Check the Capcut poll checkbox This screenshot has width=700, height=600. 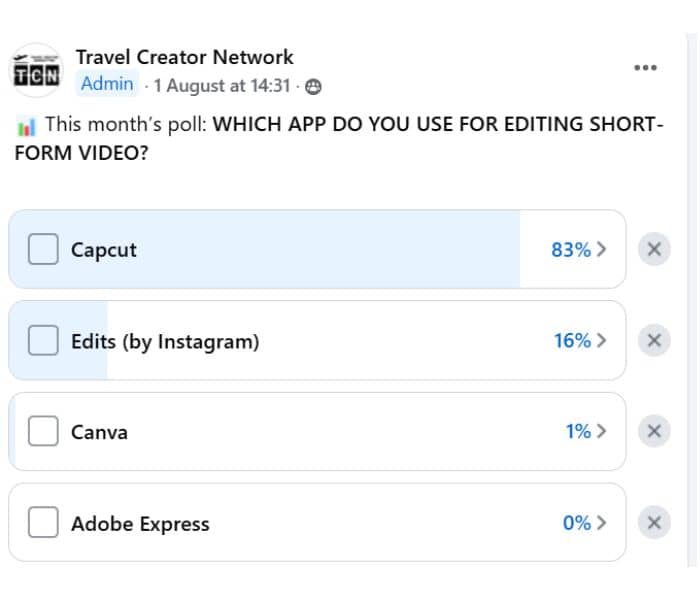(x=43, y=249)
